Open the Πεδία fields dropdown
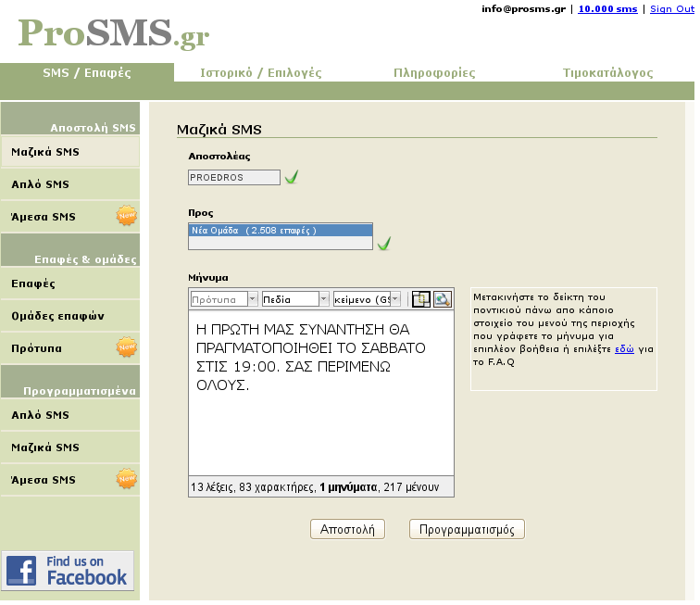The width and height of the screenshot is (700, 605). coord(295,299)
